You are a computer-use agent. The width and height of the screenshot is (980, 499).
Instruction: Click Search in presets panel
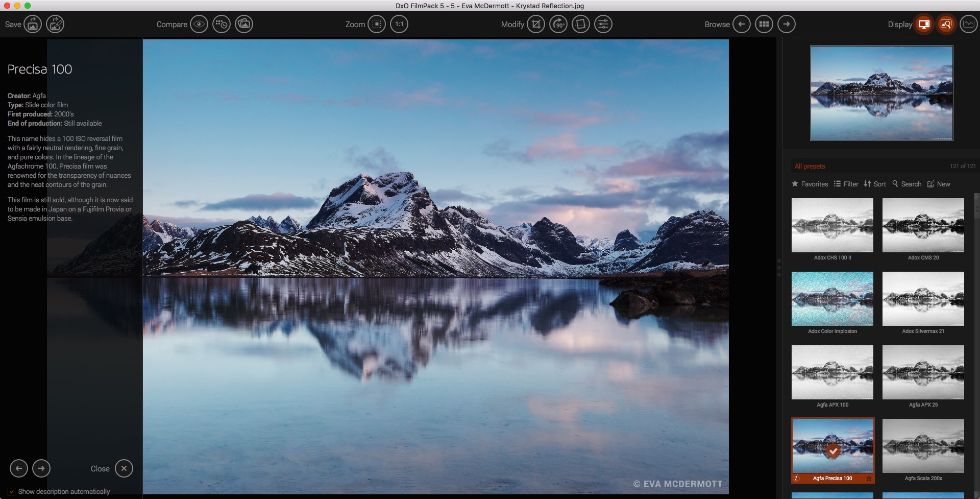point(906,184)
